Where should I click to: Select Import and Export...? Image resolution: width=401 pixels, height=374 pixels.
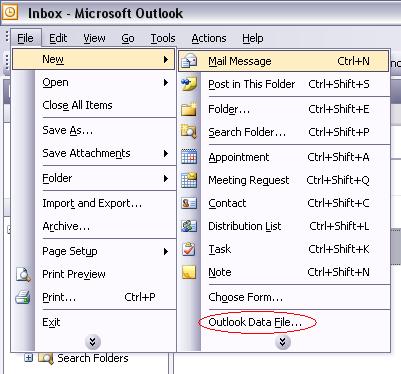(94, 203)
